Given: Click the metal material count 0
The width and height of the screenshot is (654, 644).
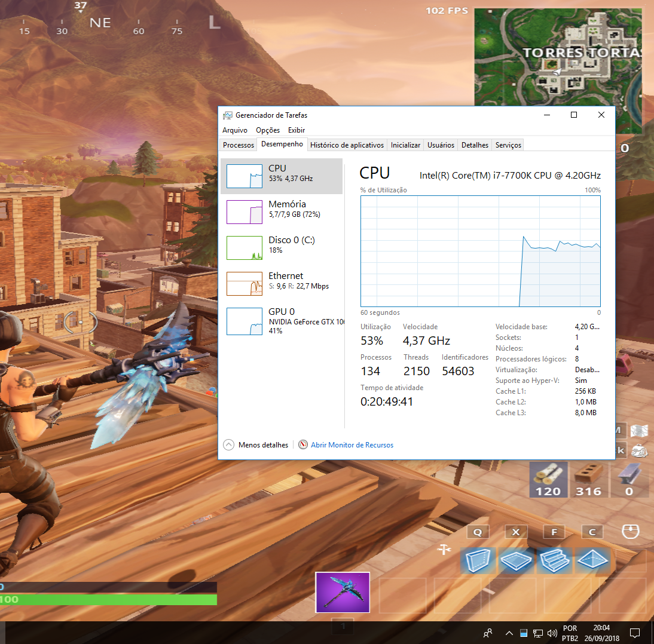Looking at the screenshot, I should tap(629, 492).
